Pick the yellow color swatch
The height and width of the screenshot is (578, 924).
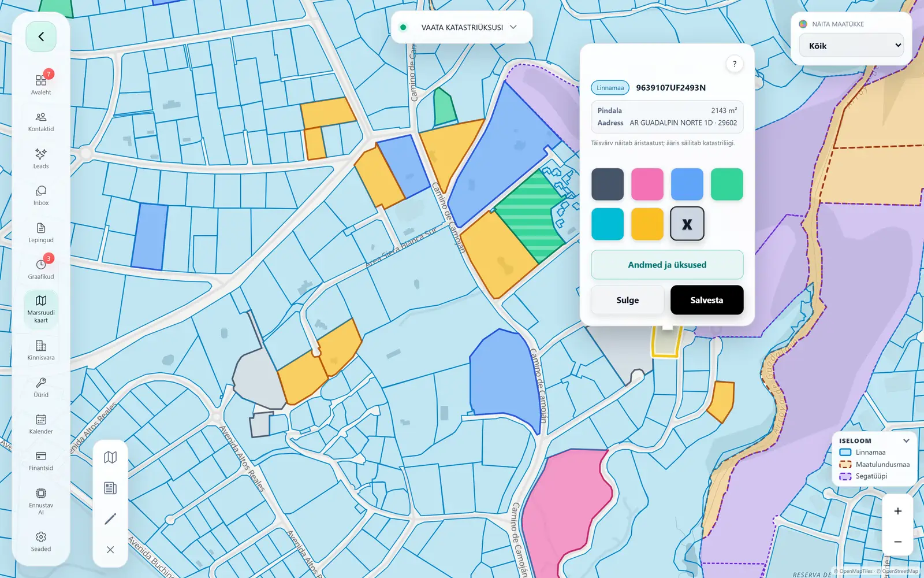click(647, 224)
